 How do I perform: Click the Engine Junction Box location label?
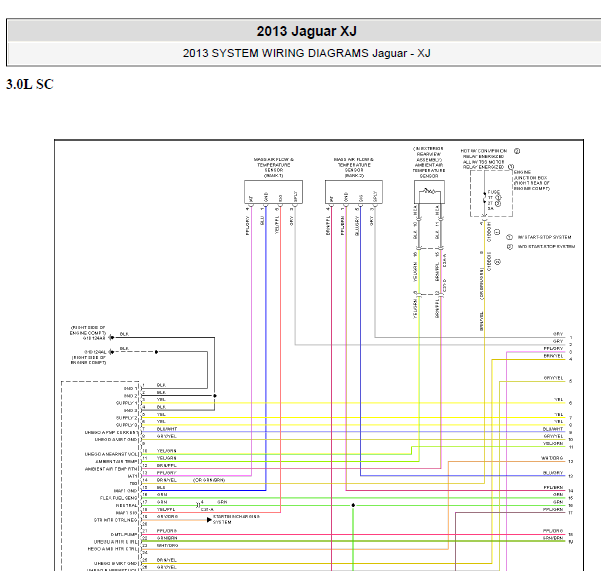pos(532,180)
